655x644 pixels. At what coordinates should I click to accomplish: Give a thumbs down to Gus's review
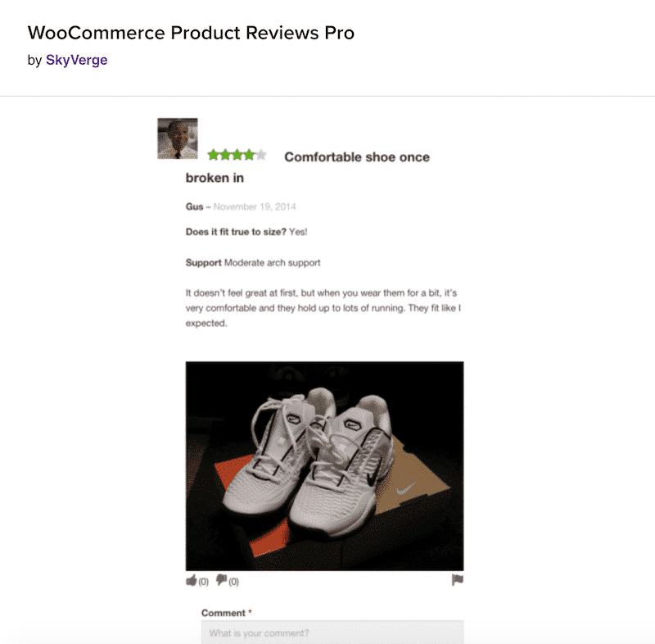coord(221,580)
